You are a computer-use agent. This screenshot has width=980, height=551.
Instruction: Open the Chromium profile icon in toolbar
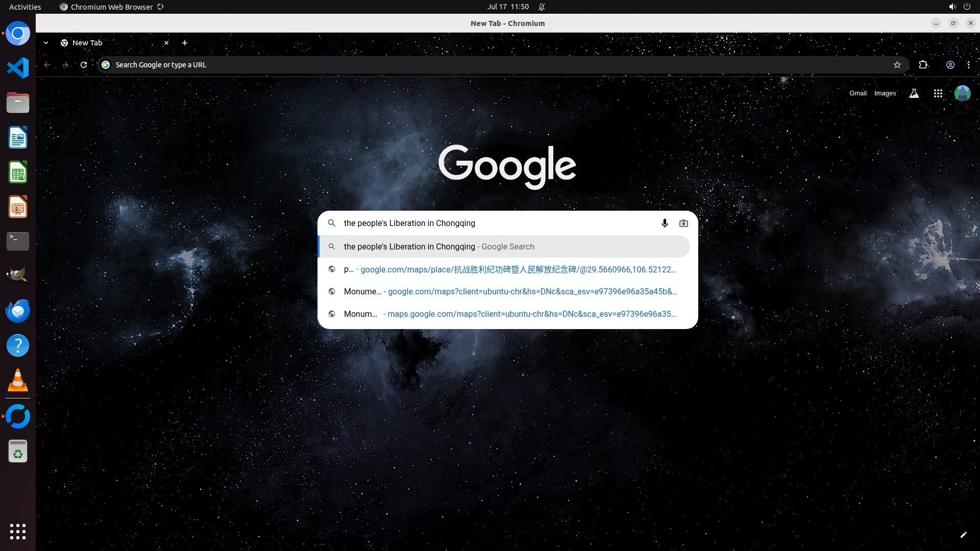pos(950,65)
